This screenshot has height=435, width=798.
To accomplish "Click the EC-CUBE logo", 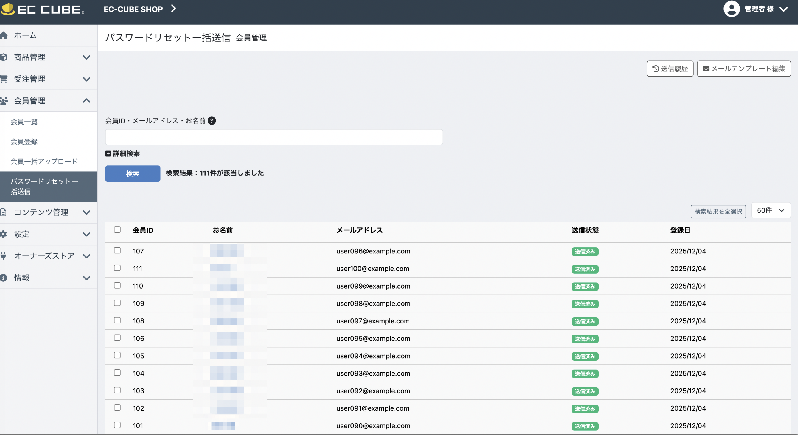I will pyautogui.click(x=42, y=9).
